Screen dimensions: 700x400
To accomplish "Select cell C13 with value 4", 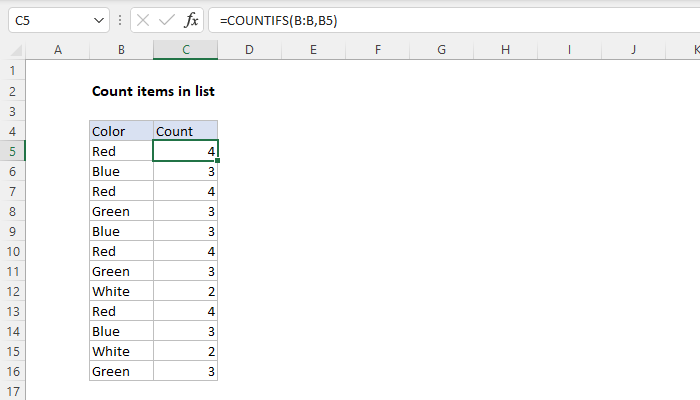I will [x=186, y=311].
